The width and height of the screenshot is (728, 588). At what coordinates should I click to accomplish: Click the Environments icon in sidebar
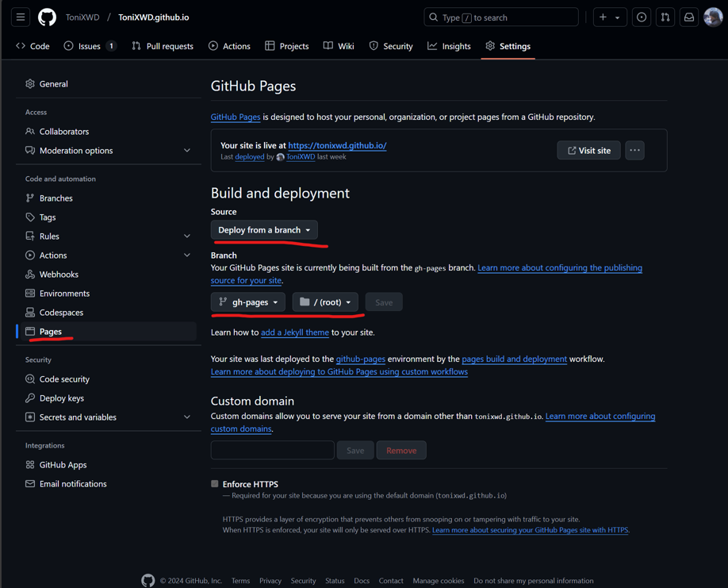coord(30,293)
